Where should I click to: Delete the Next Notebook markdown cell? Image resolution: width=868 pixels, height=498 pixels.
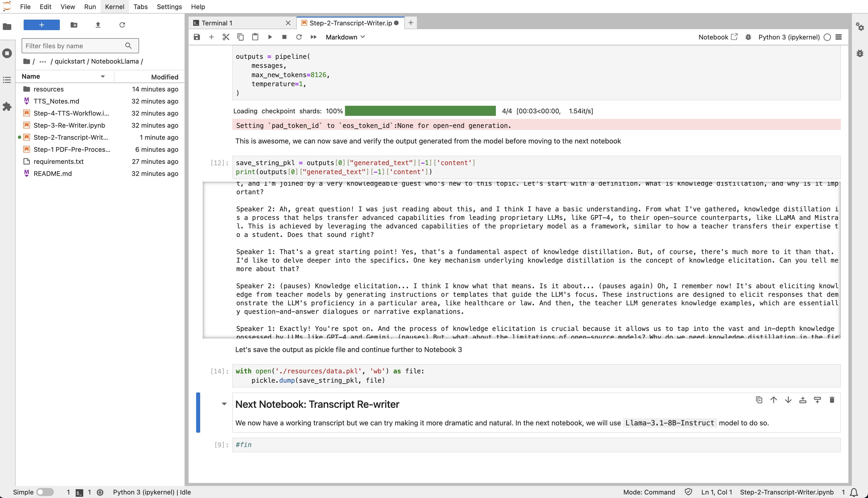(x=832, y=400)
